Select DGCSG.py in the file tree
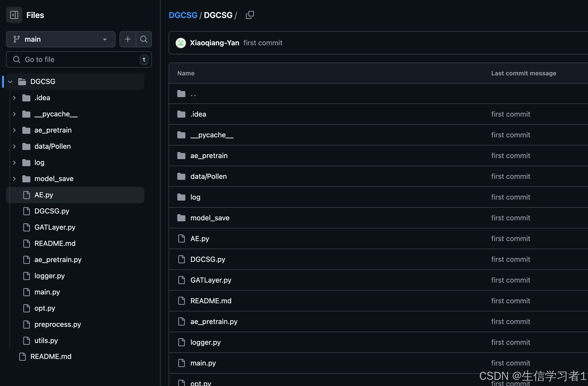 [x=75, y=211]
